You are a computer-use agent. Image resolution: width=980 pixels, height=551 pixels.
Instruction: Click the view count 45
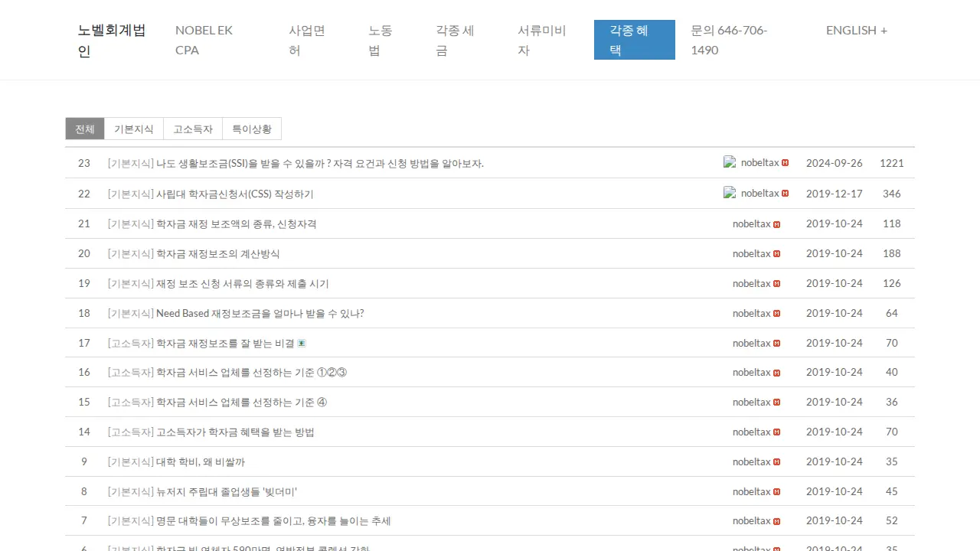point(892,492)
